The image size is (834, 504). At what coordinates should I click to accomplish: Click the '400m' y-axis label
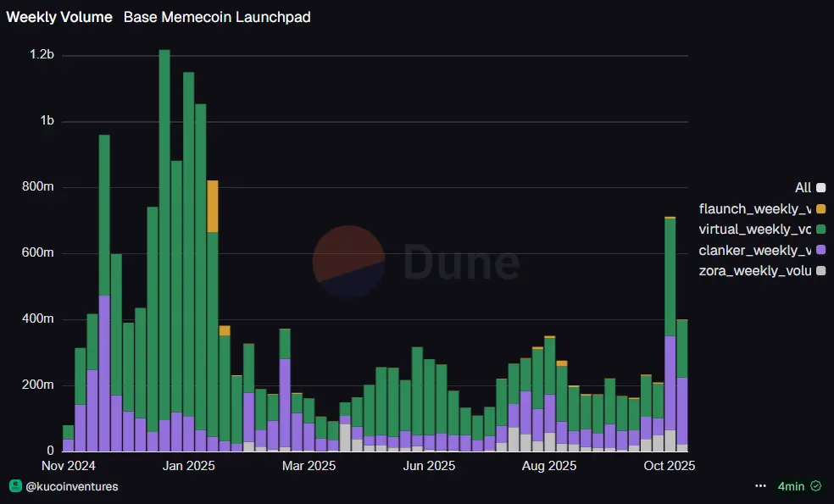38,318
